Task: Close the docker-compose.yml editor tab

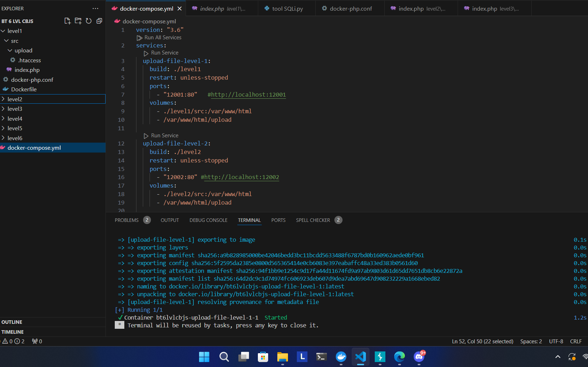Action: [x=180, y=8]
